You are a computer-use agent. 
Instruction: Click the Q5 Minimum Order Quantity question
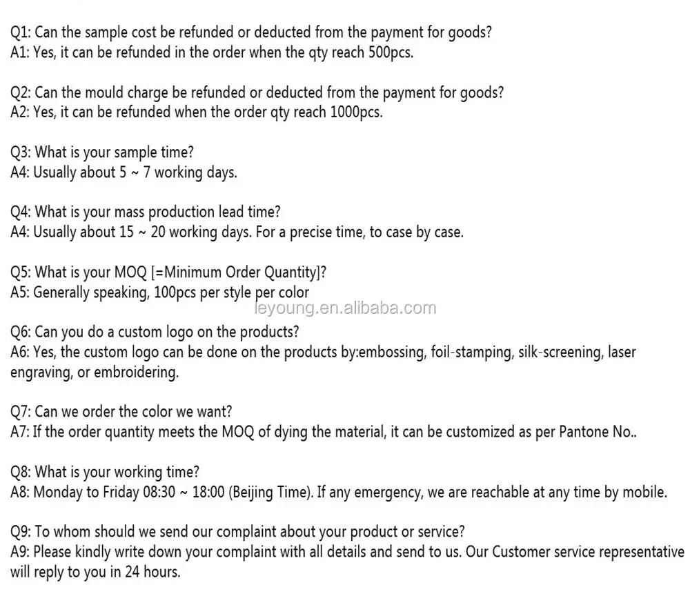(x=169, y=272)
